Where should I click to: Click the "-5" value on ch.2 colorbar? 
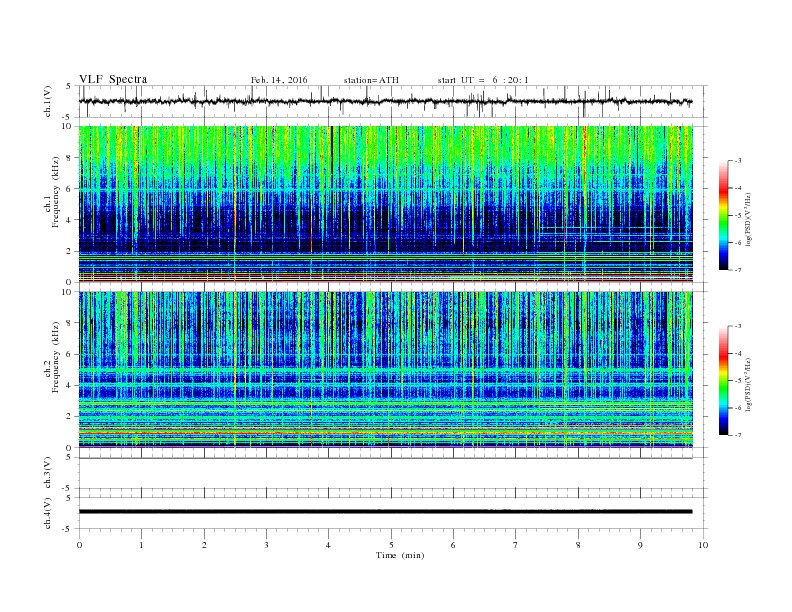coord(738,381)
